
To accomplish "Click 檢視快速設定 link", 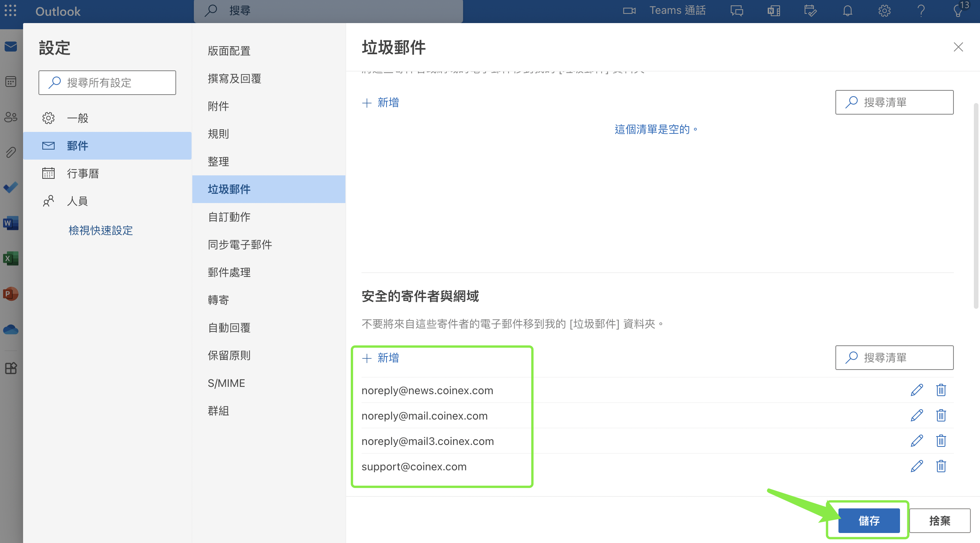I will click(x=101, y=230).
